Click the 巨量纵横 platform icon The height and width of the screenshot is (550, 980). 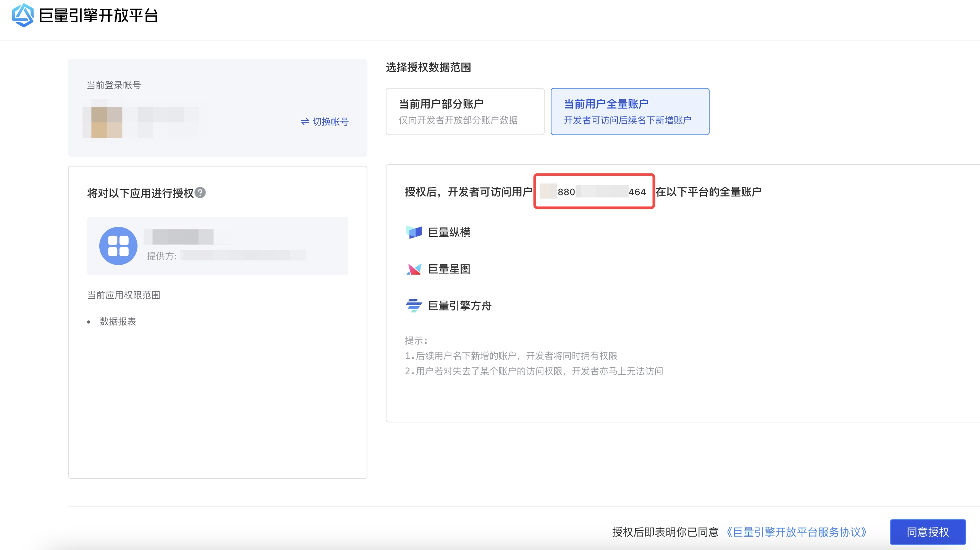point(414,232)
